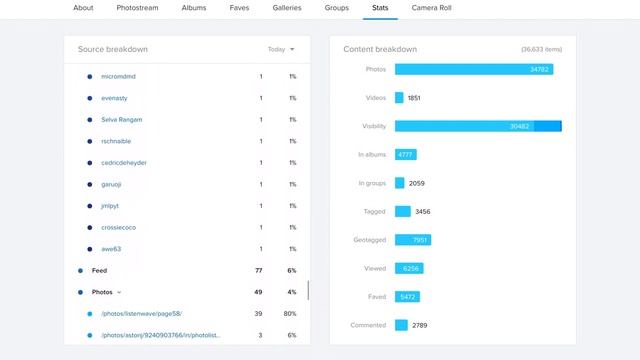Viewport: 640px width, 360px height.
Task: Click the bullet dot beside /photos/listenwave/page58/
Action: point(90,314)
